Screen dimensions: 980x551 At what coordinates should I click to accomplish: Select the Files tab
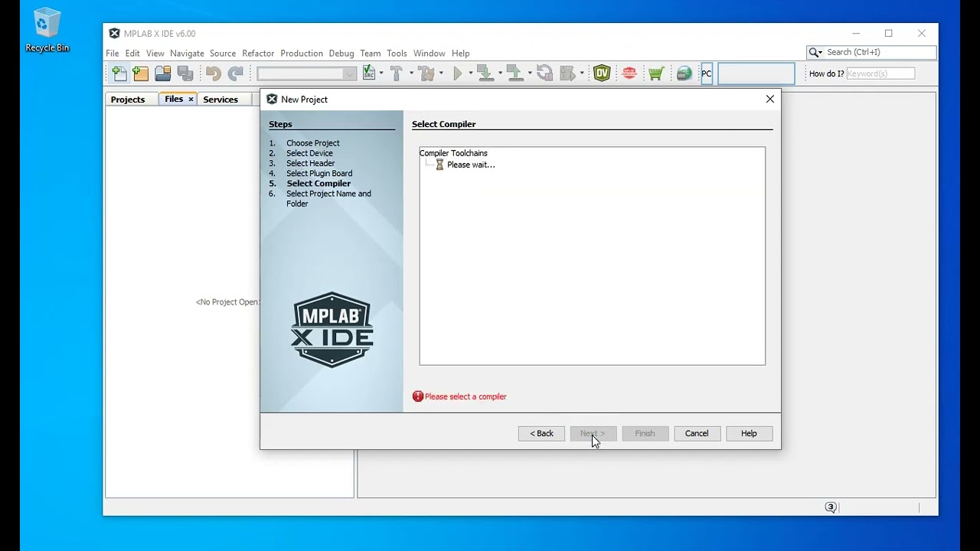click(x=174, y=99)
